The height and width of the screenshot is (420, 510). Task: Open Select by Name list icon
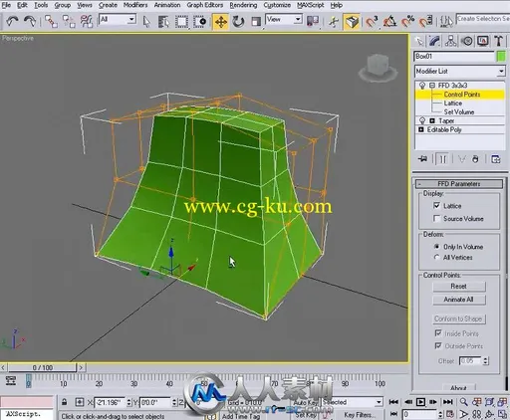click(163, 22)
